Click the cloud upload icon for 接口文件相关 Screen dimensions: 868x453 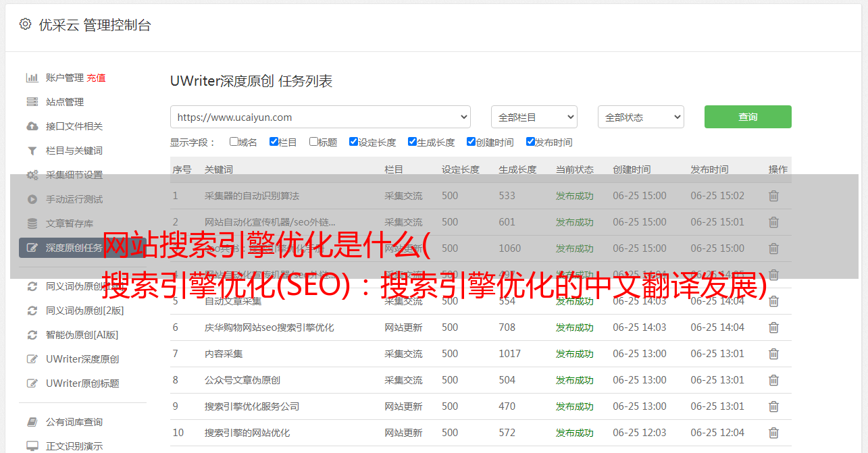[x=32, y=126]
